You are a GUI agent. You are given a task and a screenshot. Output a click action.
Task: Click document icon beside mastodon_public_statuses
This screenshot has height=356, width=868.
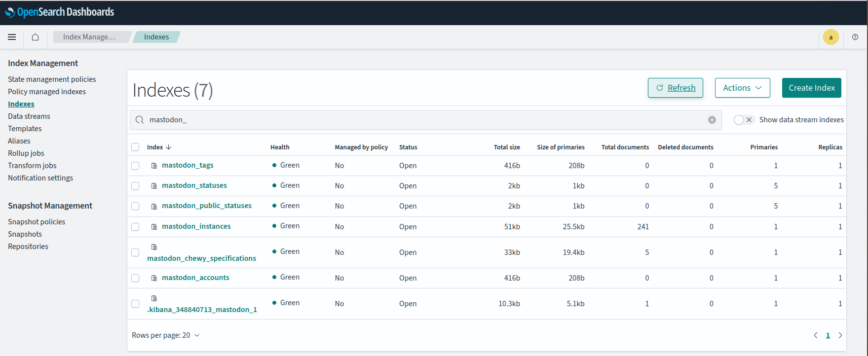pos(154,206)
